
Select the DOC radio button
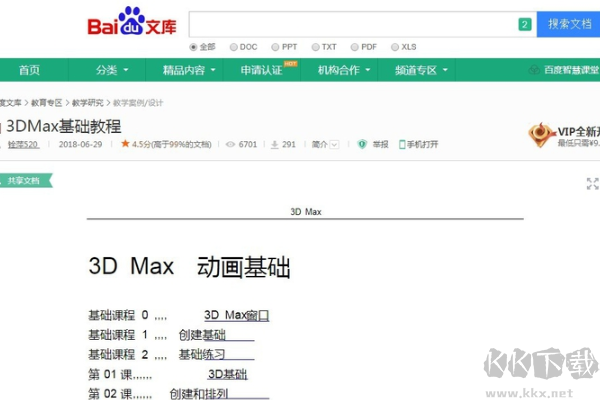click(233, 47)
